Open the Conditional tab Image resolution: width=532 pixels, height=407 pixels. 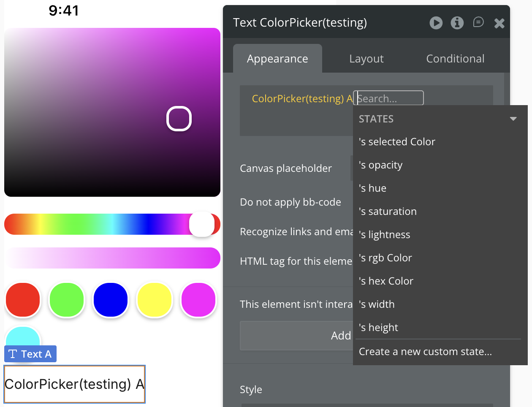[x=455, y=59]
